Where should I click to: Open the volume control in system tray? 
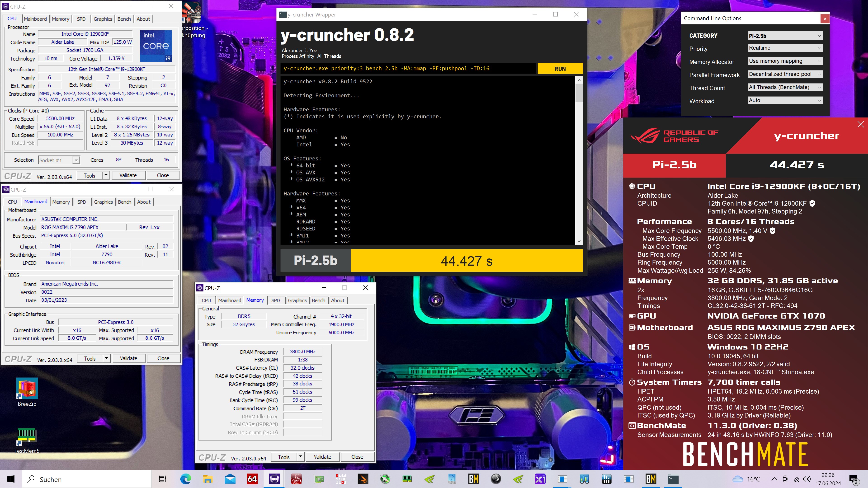coord(807,479)
